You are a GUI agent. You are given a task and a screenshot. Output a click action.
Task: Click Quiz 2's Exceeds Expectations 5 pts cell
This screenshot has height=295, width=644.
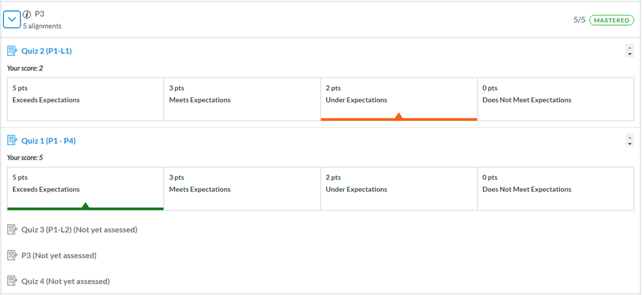(x=85, y=99)
